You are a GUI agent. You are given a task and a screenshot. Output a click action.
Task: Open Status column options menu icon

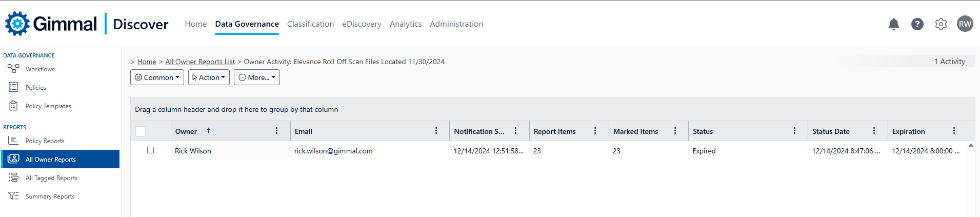point(794,131)
